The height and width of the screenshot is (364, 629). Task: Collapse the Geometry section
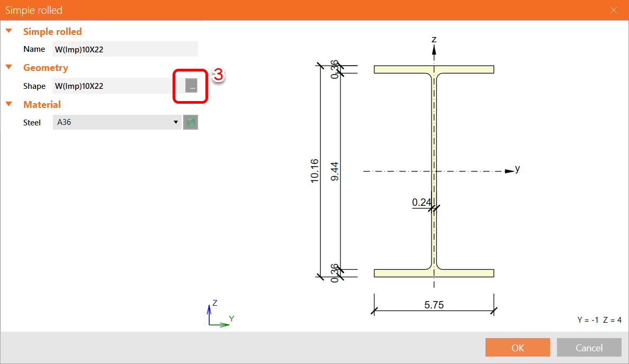tap(9, 67)
